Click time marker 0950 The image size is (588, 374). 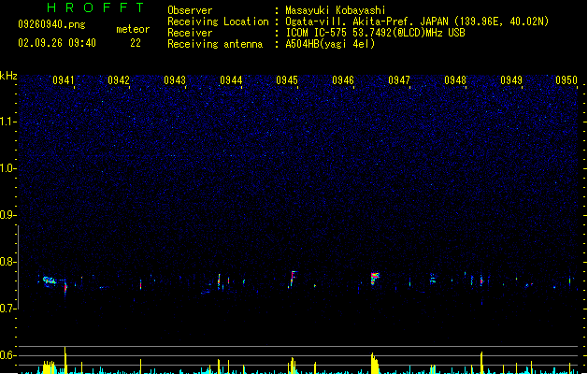[566, 80]
